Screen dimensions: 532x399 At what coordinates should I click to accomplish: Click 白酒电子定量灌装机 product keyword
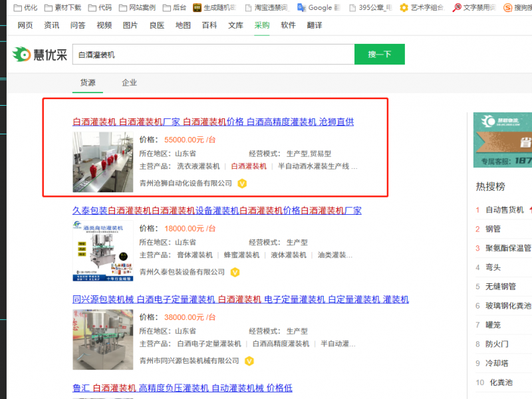(209, 344)
